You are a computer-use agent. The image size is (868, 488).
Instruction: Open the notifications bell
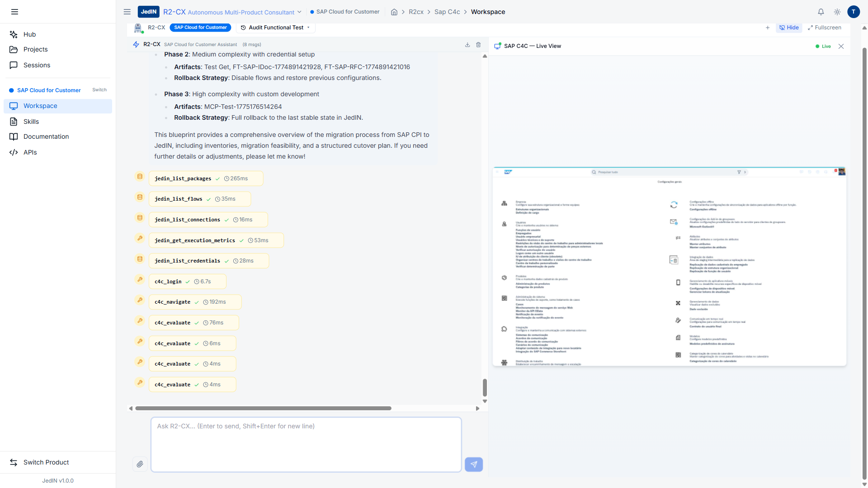821,12
